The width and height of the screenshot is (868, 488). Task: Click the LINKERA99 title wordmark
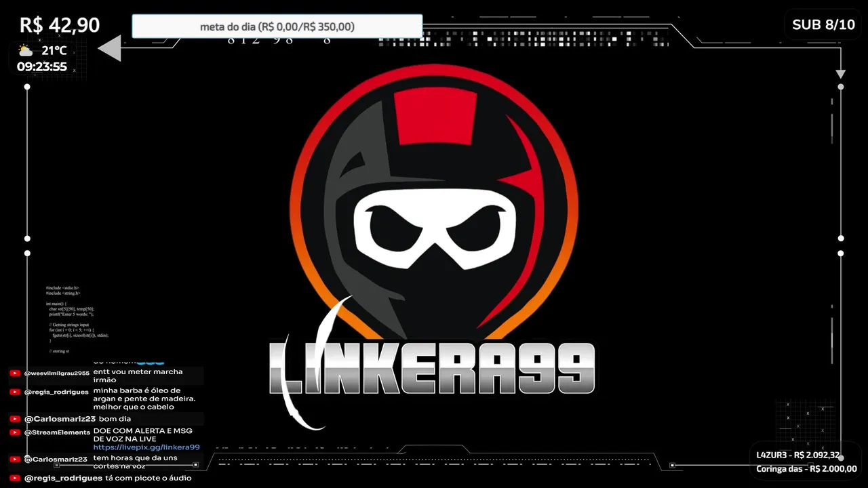coord(433,369)
